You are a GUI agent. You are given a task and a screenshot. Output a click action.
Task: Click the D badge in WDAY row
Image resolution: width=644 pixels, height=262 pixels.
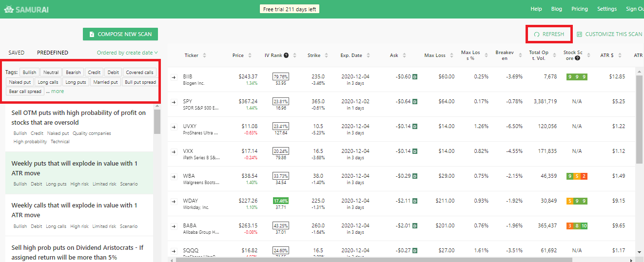click(x=415, y=201)
